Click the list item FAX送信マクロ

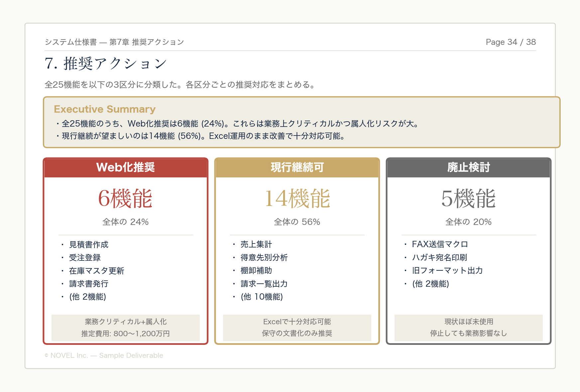click(x=440, y=245)
